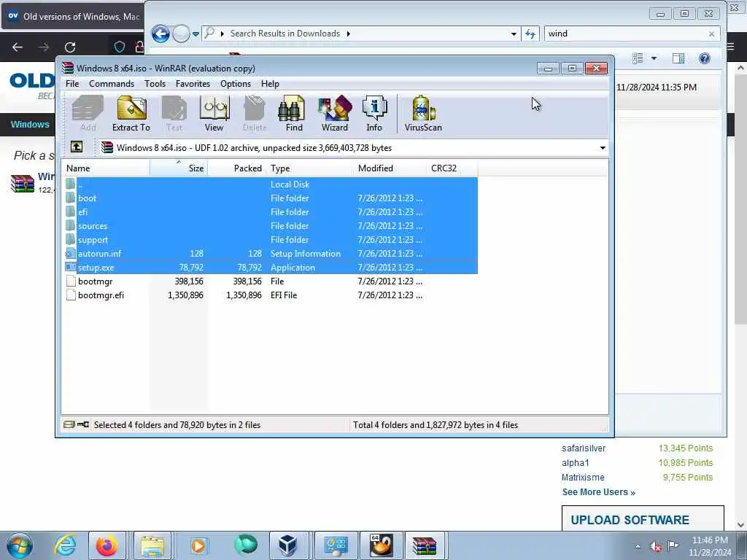The height and width of the screenshot is (560, 747).
Task: Sort by Packed column header
Action: (237, 168)
